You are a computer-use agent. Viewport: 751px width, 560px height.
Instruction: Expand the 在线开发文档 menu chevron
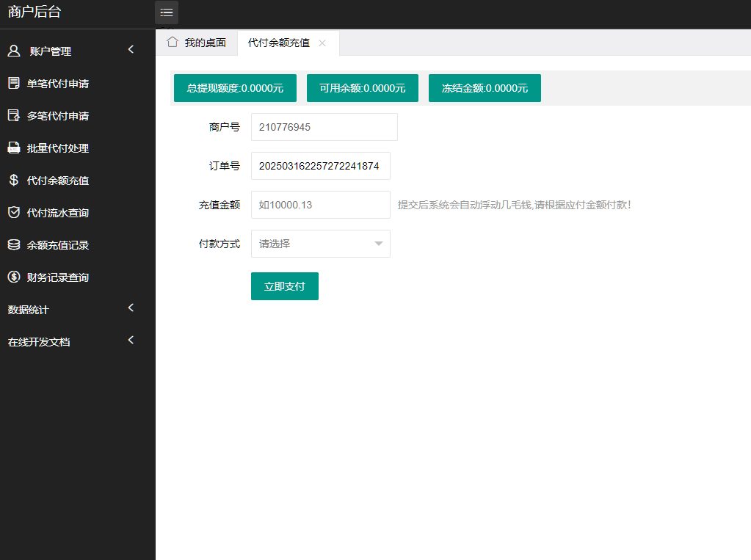(131, 341)
